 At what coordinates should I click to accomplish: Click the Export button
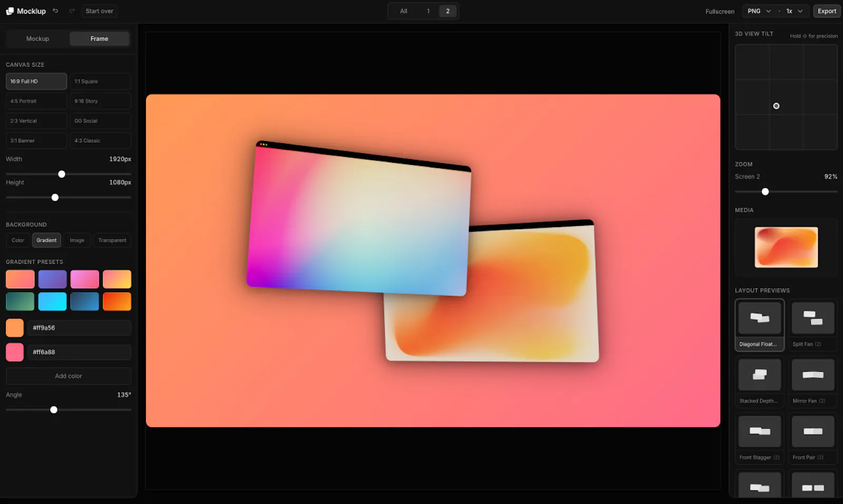click(x=827, y=11)
